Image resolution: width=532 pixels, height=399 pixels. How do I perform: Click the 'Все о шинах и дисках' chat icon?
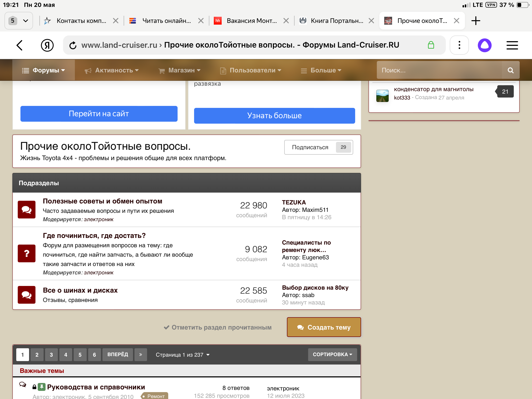coord(27,295)
